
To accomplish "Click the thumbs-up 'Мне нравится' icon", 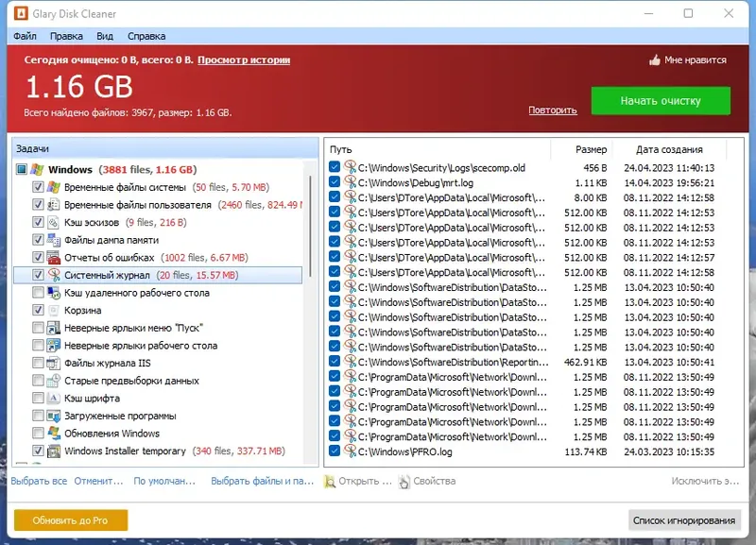I will click(654, 60).
